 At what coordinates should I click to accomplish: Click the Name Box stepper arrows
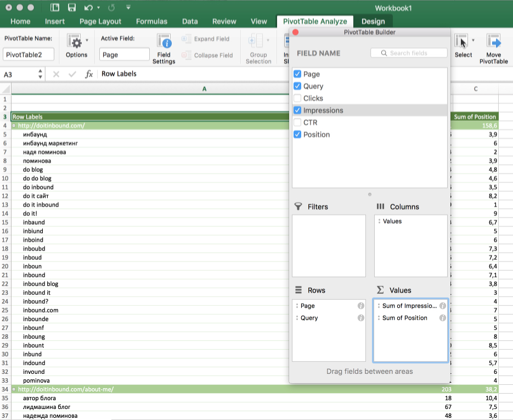[x=40, y=74]
